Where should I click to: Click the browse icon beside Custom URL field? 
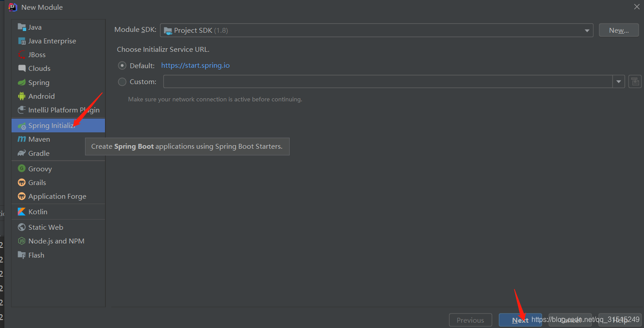pyautogui.click(x=635, y=81)
